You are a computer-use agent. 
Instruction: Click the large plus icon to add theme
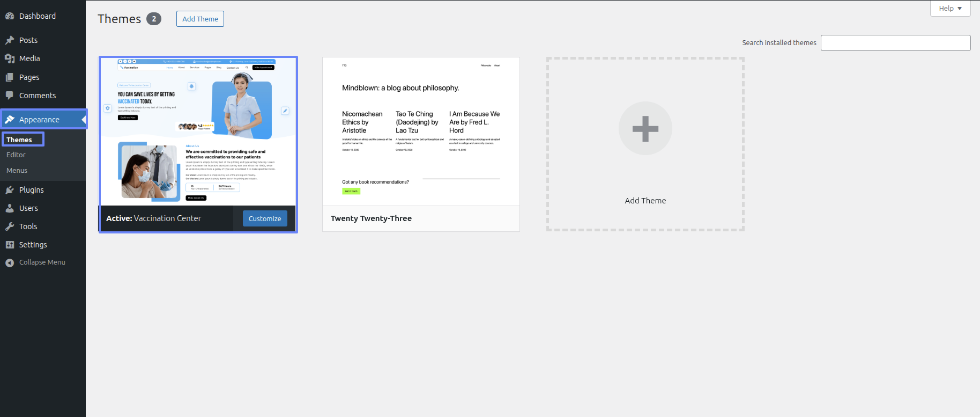[x=645, y=129]
